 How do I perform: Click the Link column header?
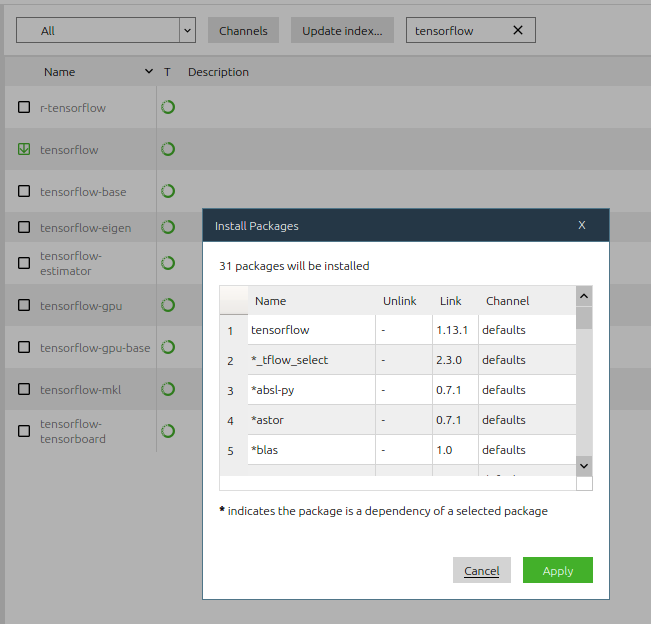450,301
